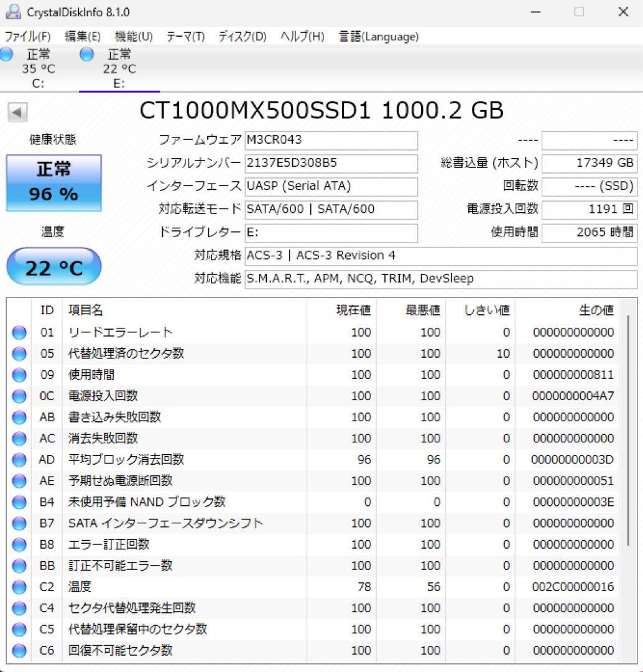Click power on count value 1191 回
This screenshot has width=643, height=672.
click(590, 210)
